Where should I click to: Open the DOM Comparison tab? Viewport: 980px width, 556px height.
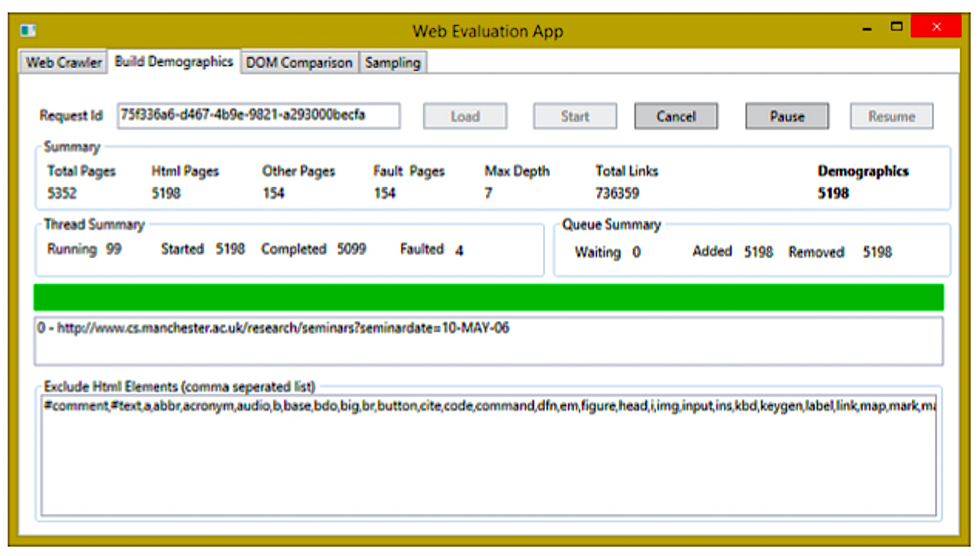coord(299,63)
